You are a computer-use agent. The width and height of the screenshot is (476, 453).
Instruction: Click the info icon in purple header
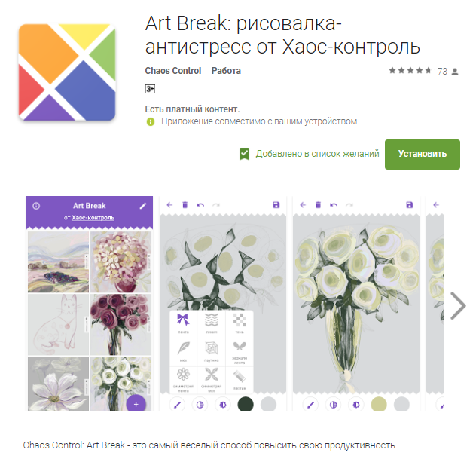(x=36, y=206)
